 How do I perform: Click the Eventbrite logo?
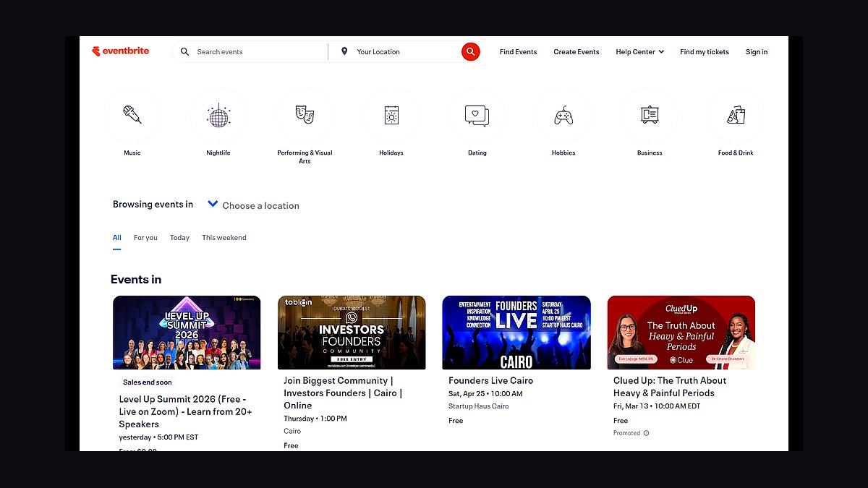pos(121,51)
